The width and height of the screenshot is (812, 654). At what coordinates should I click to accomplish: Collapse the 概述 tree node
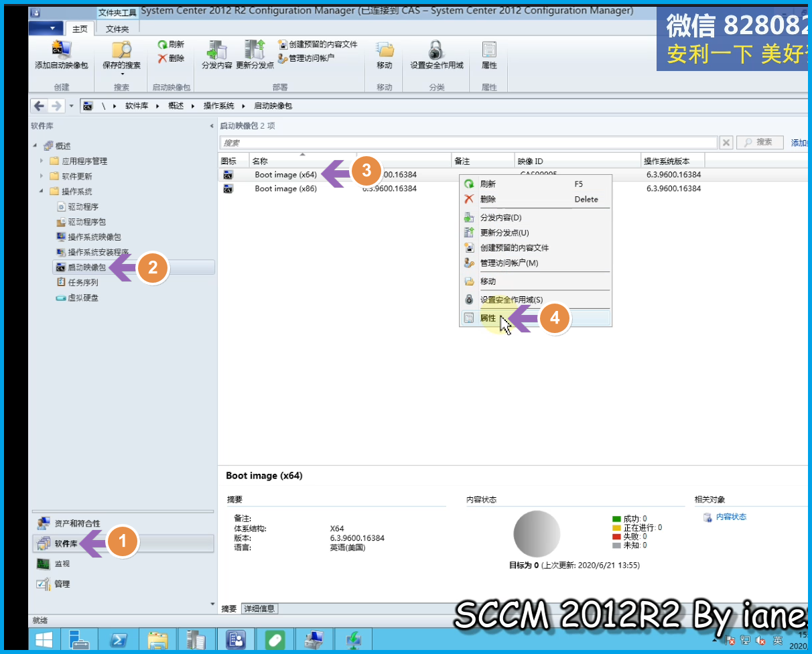(x=35, y=146)
